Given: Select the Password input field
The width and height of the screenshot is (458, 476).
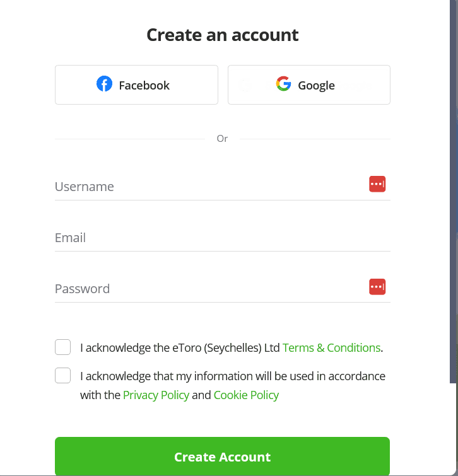Looking at the screenshot, I should (208, 289).
